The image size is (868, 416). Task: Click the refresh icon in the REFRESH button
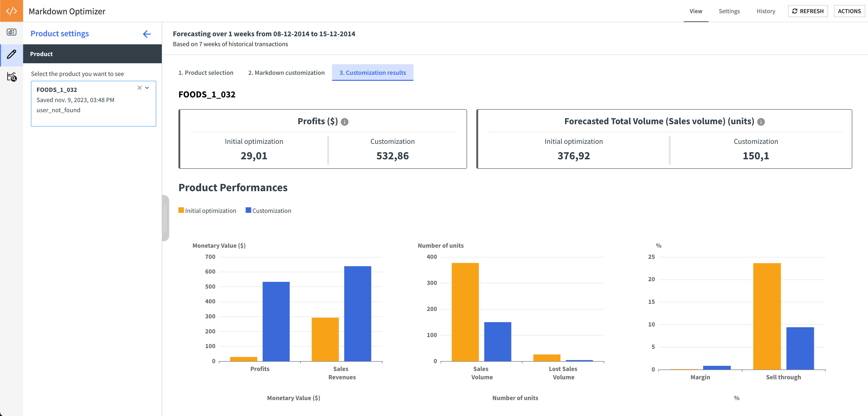[x=795, y=11]
